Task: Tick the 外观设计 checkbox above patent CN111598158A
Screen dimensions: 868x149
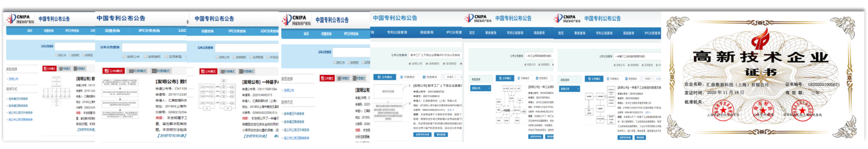Action: tap(268, 57)
